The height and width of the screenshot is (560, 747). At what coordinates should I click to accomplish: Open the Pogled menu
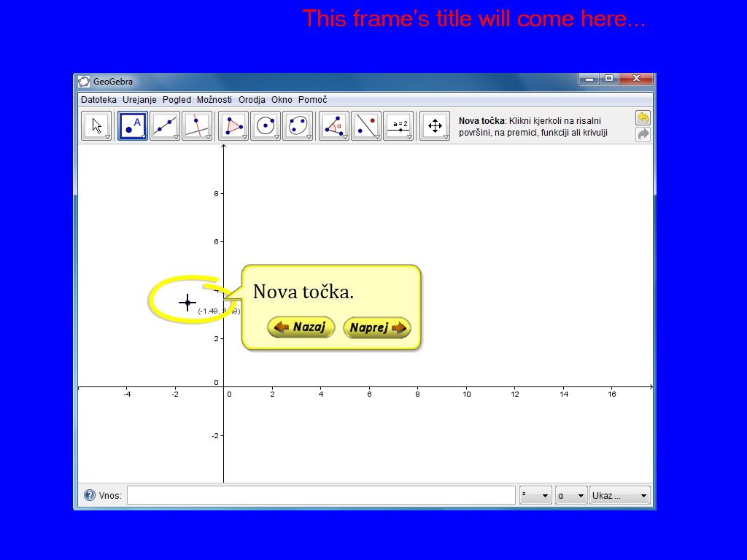[x=177, y=99]
